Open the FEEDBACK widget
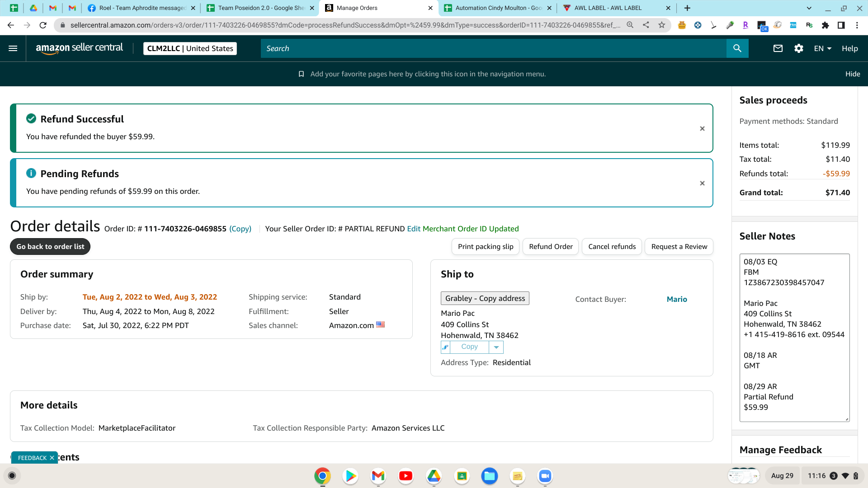 click(x=32, y=458)
